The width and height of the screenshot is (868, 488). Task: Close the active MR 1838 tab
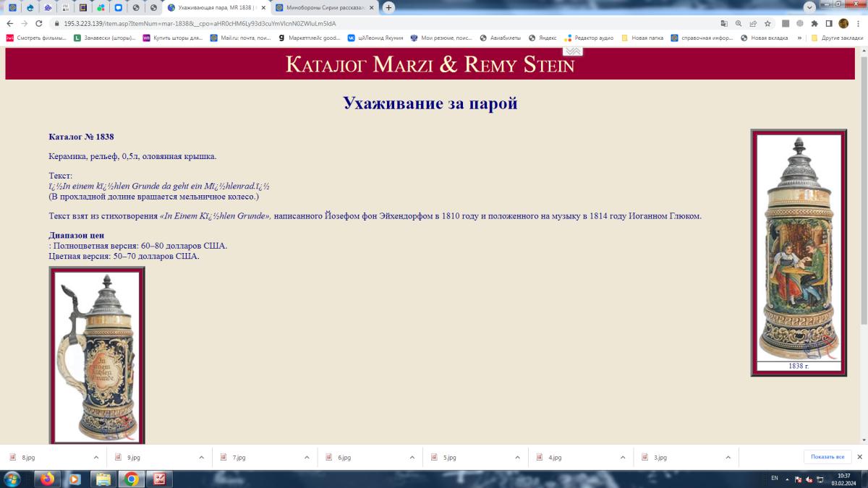coord(263,8)
